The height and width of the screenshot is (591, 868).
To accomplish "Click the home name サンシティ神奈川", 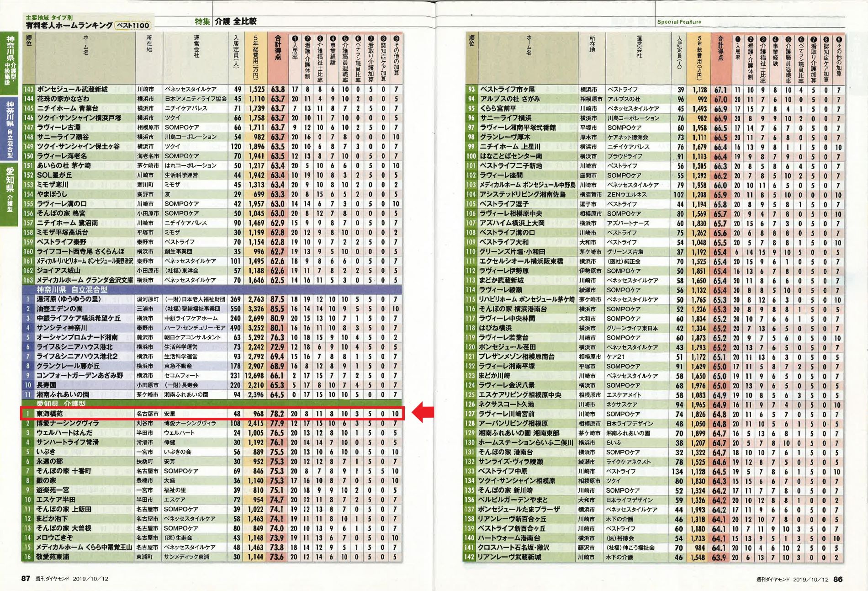I will [62, 328].
